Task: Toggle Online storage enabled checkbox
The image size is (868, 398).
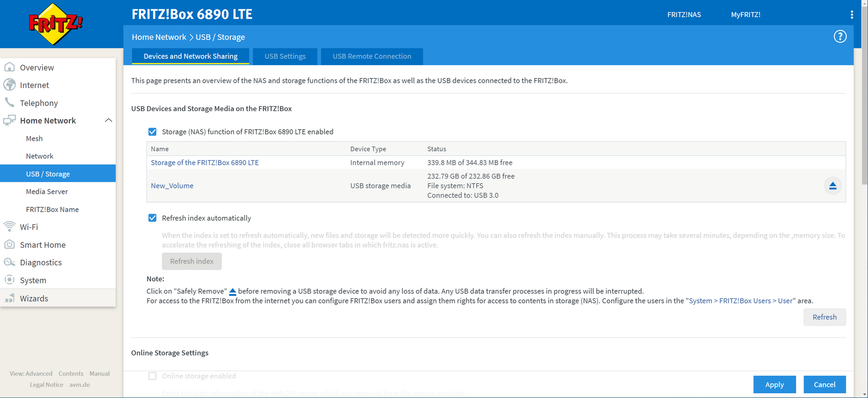Action: [x=152, y=376]
